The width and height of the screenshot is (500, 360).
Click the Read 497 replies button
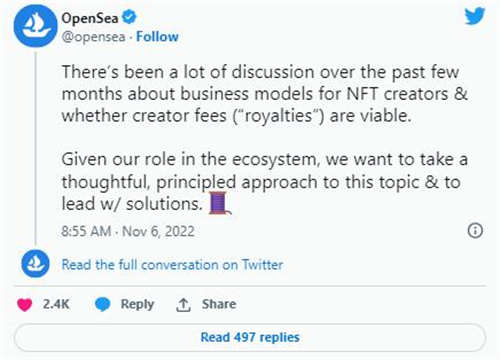(x=250, y=337)
